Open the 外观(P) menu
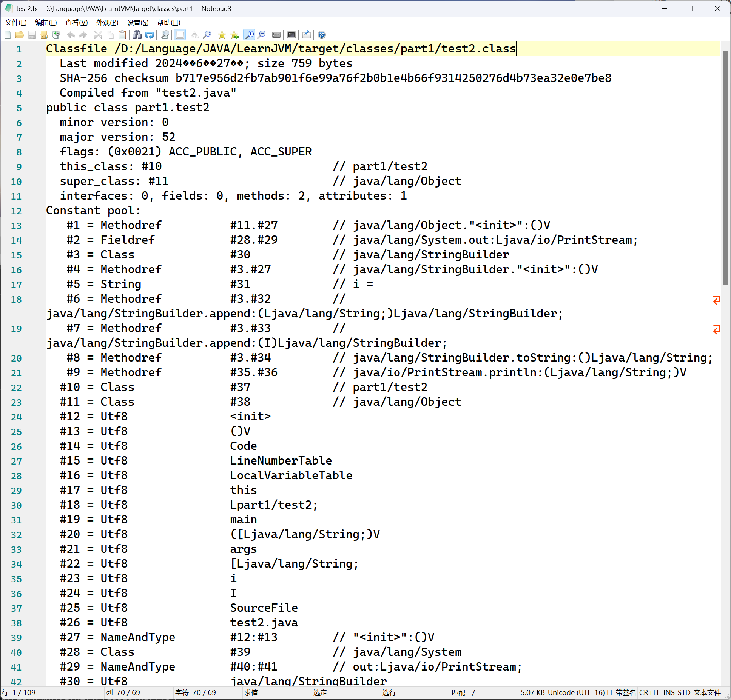Image resolution: width=731 pixels, height=700 pixels. (x=107, y=23)
